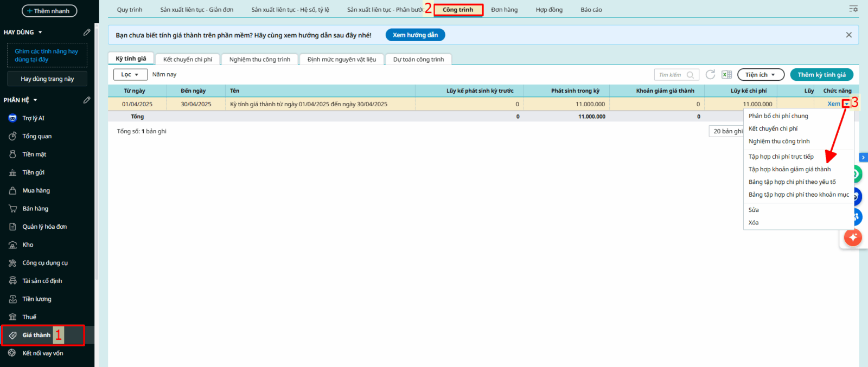Viewport: 868px width, 367px height.
Task: Choose Bảng tập hợp chi phí theo khoản mục
Action: coord(799,194)
